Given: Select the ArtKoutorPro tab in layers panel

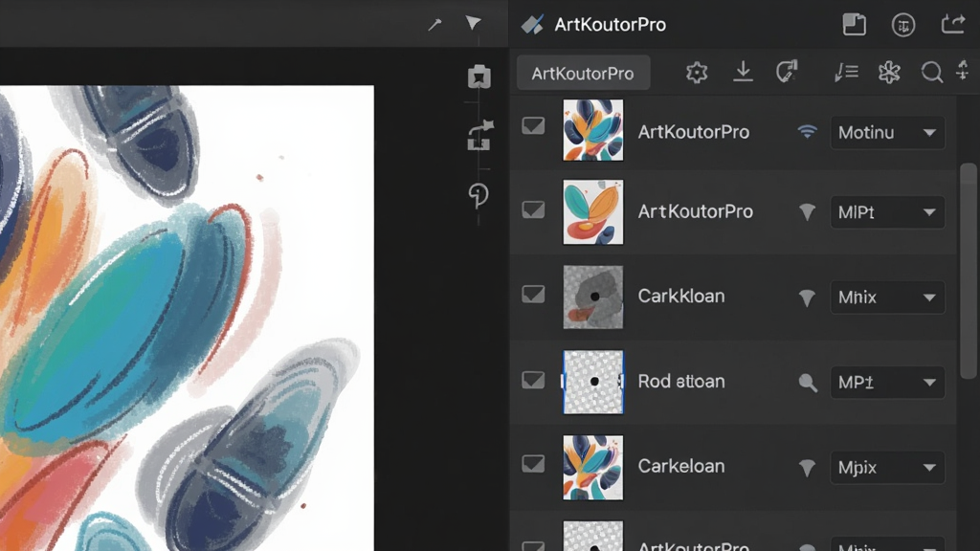Looking at the screenshot, I should [x=583, y=73].
